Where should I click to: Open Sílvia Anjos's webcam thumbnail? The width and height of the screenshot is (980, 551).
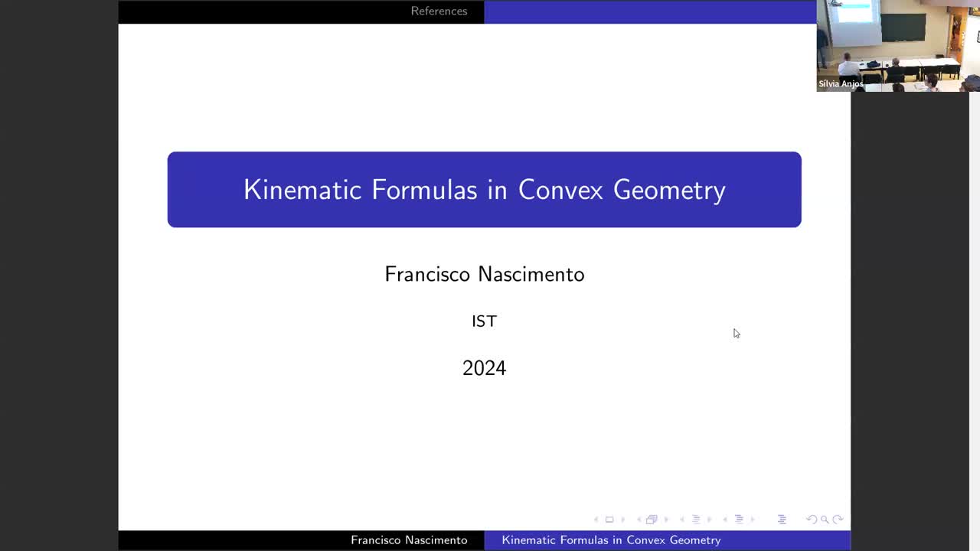pyautogui.click(x=896, y=46)
